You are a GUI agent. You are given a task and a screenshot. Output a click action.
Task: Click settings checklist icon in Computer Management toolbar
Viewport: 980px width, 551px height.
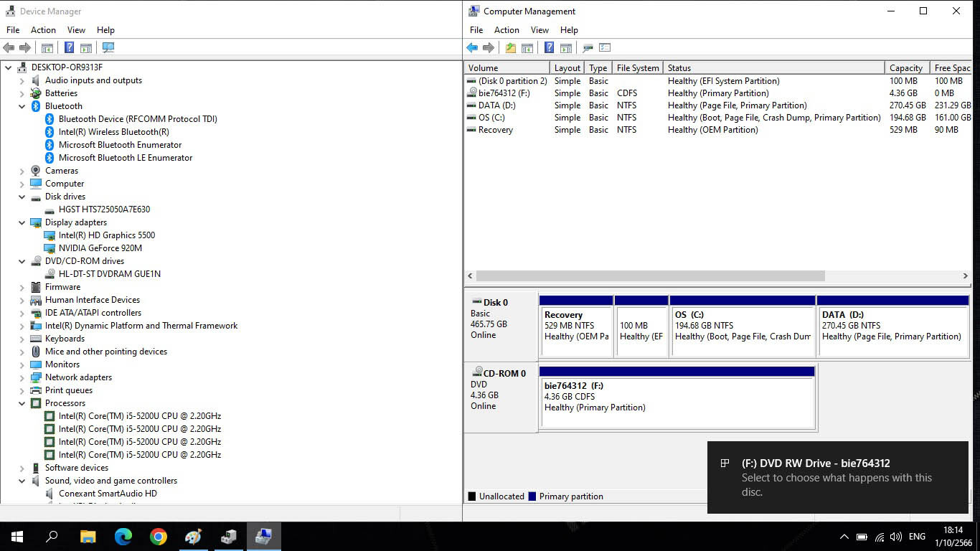[x=605, y=48]
